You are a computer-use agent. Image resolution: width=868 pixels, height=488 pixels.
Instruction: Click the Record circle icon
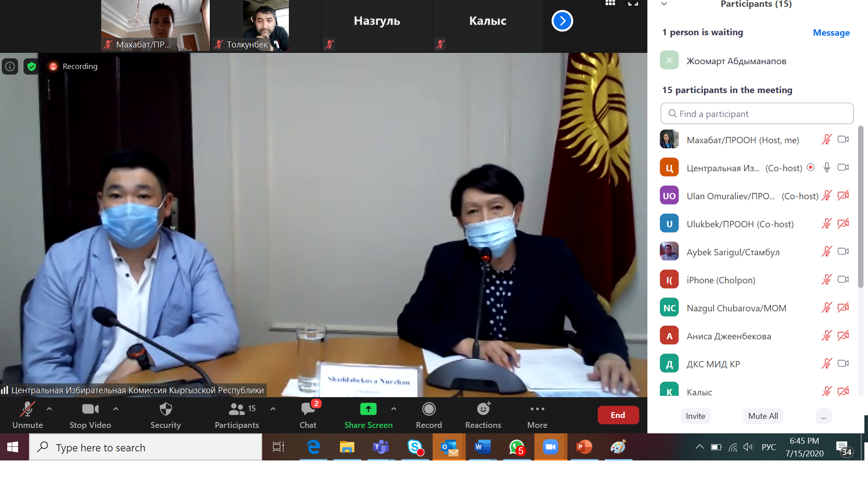coord(429,409)
